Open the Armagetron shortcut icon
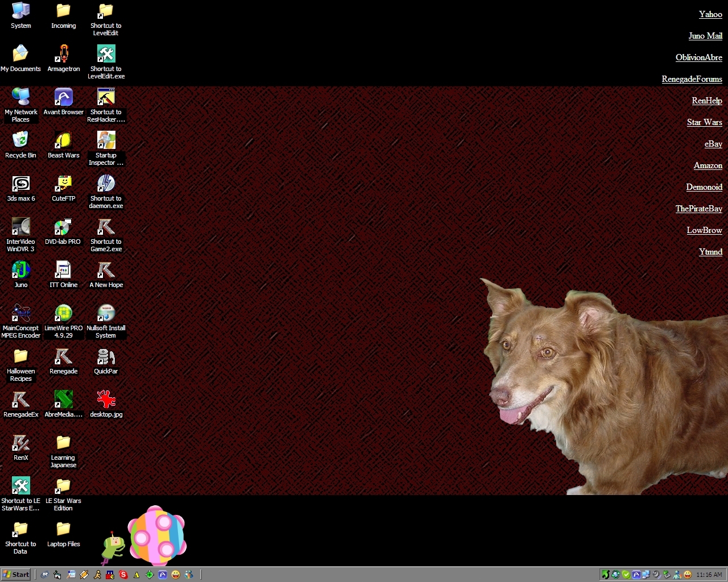728x582 pixels. coord(63,54)
